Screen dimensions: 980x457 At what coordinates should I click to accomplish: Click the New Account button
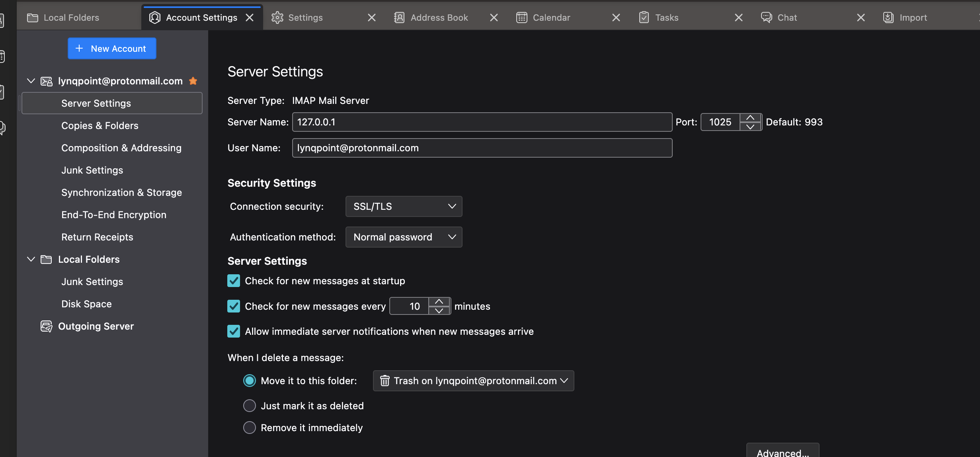tap(112, 48)
